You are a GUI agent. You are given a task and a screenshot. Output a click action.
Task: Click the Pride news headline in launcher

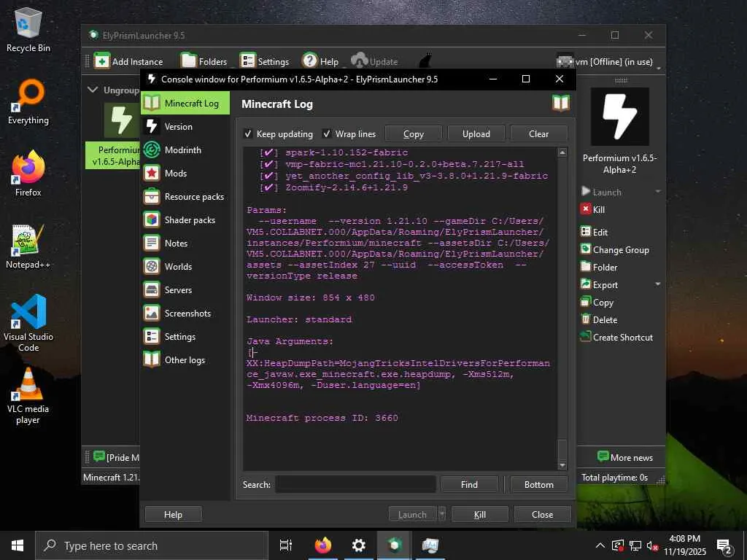116,457
